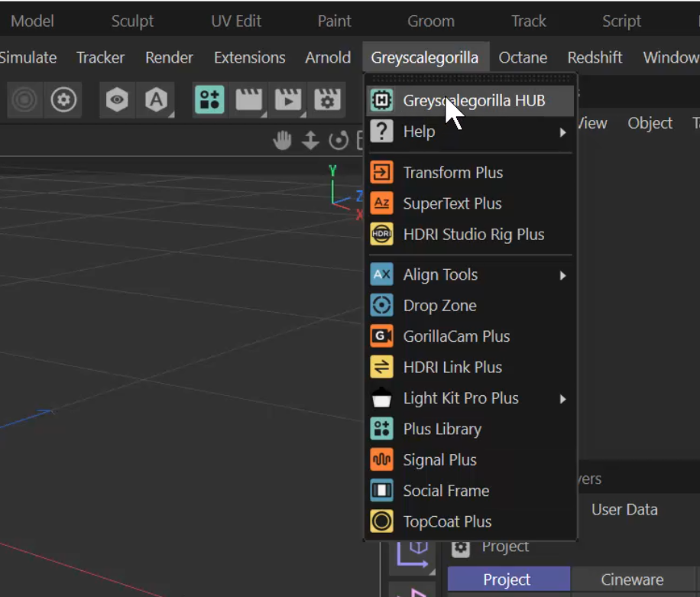This screenshot has width=700, height=597.
Task: Open Greyscalegorilla HUB menu entry
Action: (470, 101)
